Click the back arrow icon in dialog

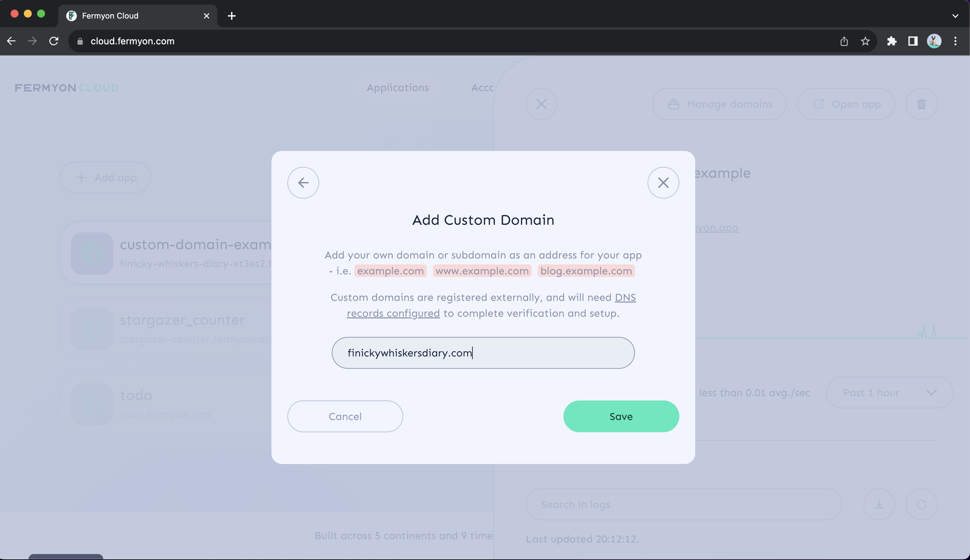click(303, 183)
